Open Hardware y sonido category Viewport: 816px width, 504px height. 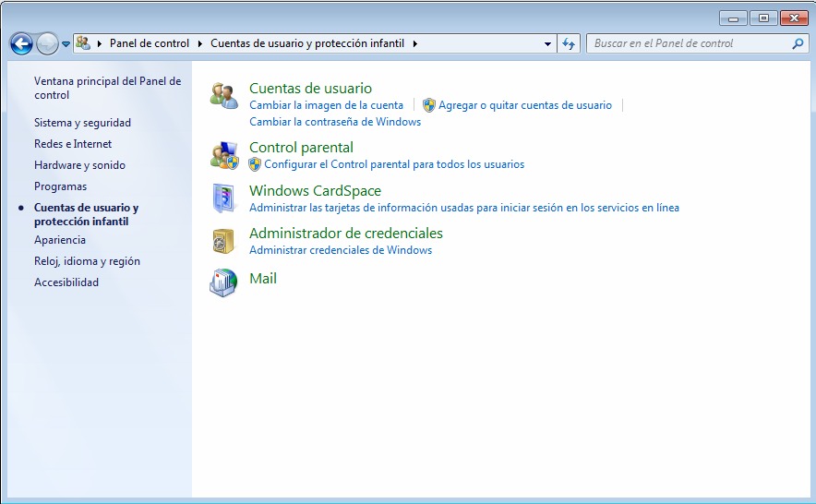tap(79, 165)
